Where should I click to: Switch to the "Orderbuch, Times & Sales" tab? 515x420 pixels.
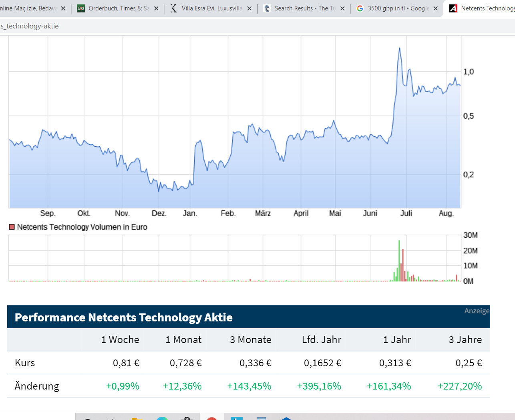coord(116,8)
